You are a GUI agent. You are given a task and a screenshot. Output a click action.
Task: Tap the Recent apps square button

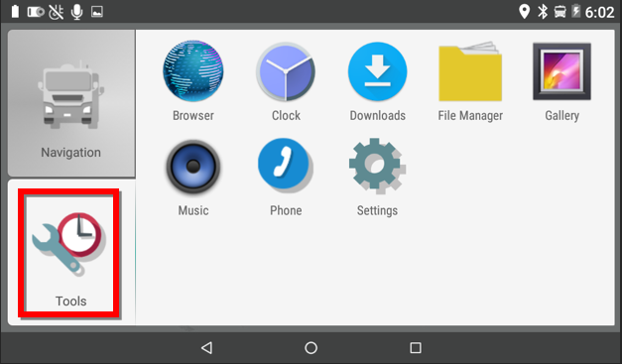pyautogui.click(x=416, y=348)
